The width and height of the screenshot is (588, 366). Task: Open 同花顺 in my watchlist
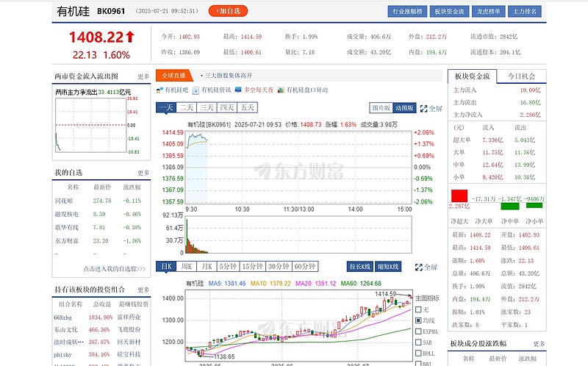point(64,201)
